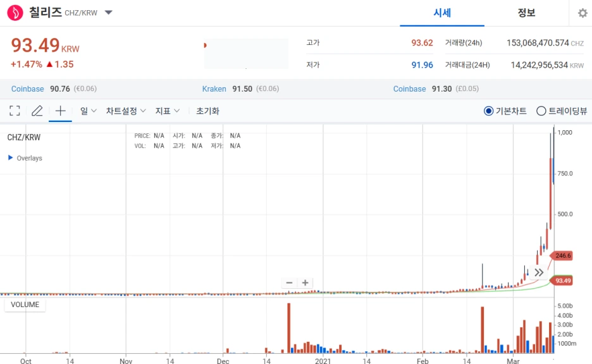Switch to the 정보 tab

[x=526, y=13]
